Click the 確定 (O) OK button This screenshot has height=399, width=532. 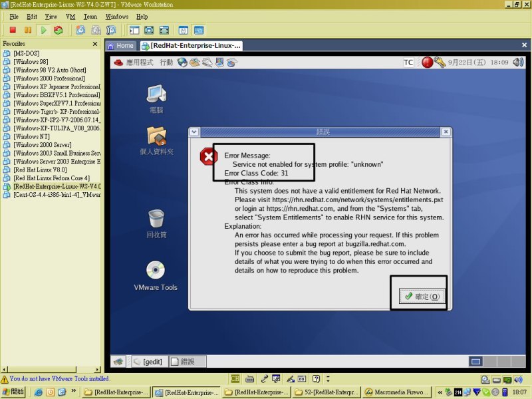pos(422,297)
